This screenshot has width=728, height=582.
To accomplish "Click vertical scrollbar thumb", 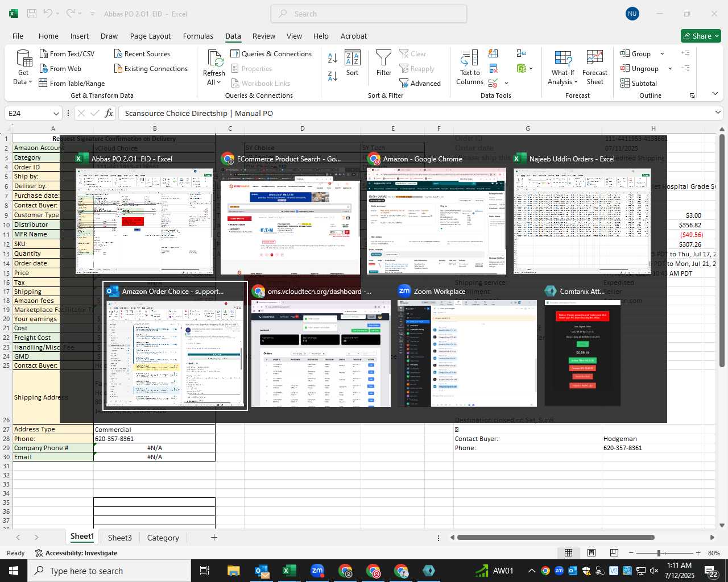I will pos(722,250).
